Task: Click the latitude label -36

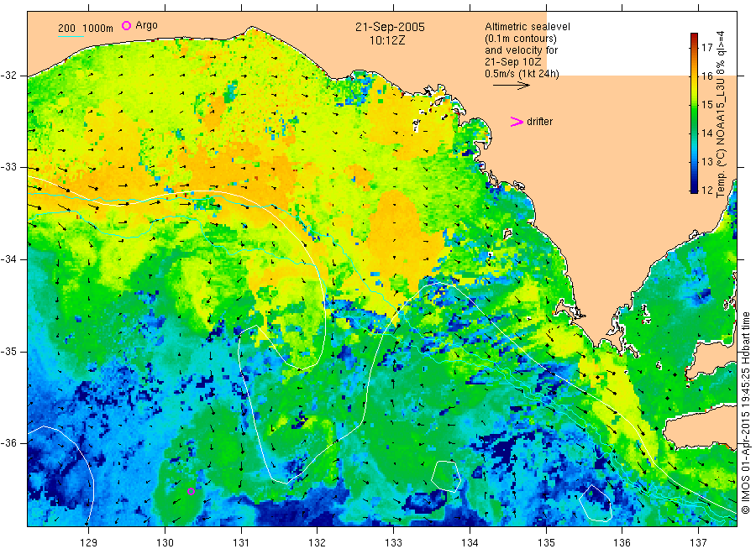Action: (8, 442)
